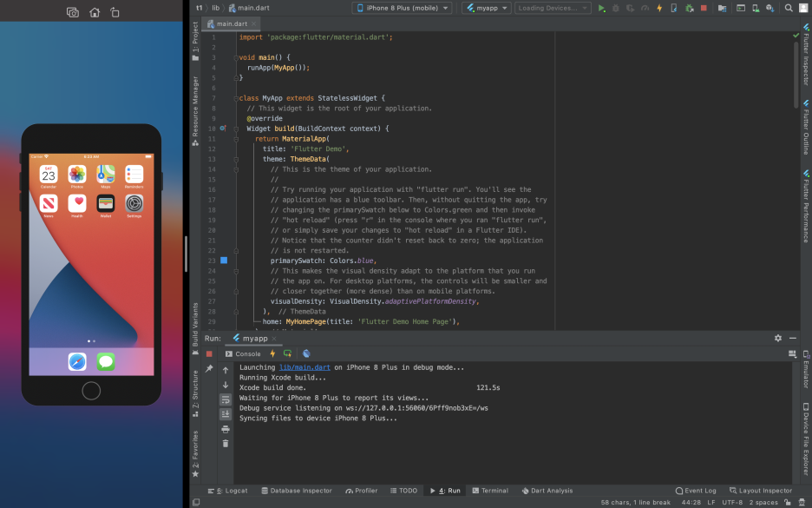This screenshot has width=812, height=508.
Task: Open Dart DevTools icon in Run panel
Action: pos(306,353)
